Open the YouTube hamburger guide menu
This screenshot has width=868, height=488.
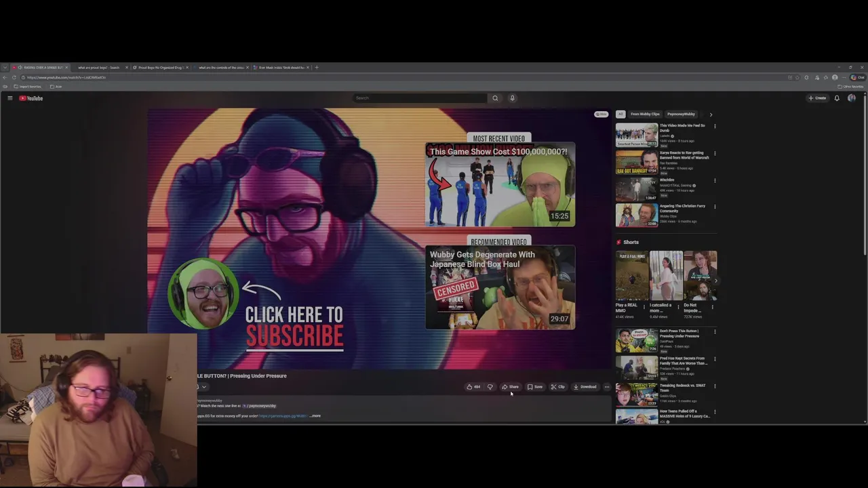(x=10, y=98)
